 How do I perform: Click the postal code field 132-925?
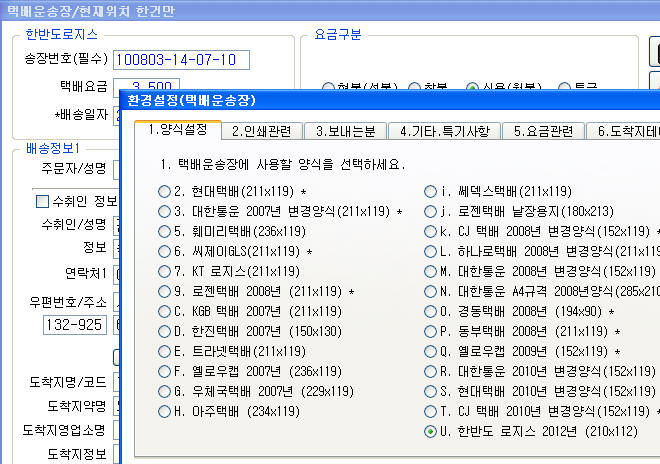pos(75,325)
